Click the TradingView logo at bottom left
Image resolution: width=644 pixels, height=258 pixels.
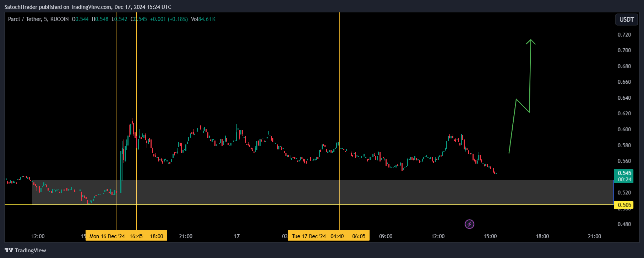25,250
